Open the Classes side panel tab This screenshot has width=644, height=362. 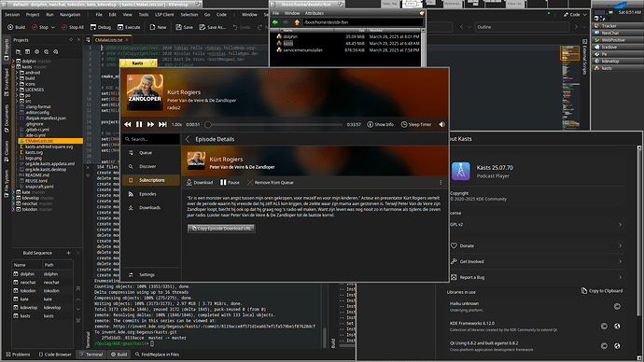pos(7,150)
